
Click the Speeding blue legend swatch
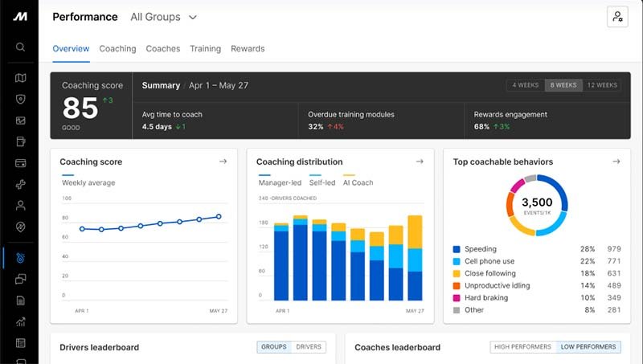pos(457,249)
